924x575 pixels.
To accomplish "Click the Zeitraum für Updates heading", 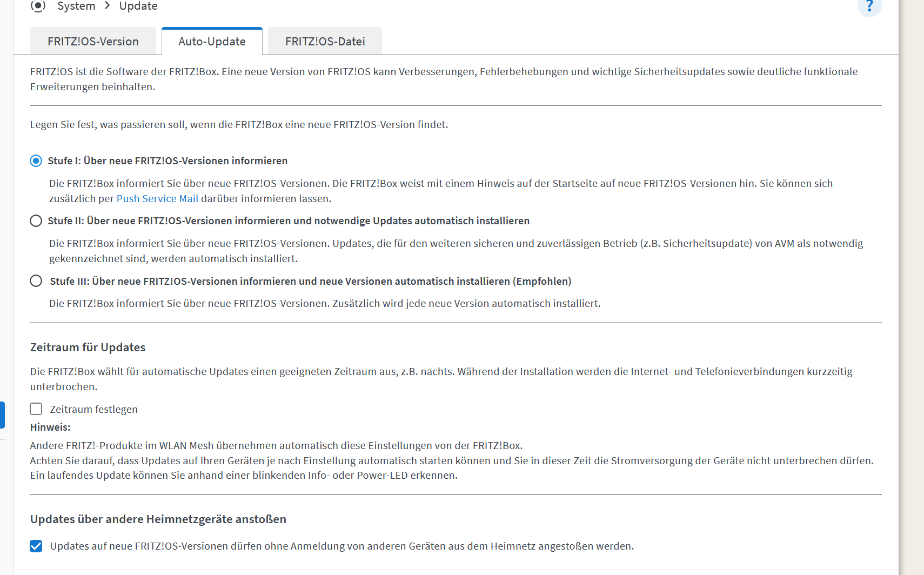I will click(88, 347).
